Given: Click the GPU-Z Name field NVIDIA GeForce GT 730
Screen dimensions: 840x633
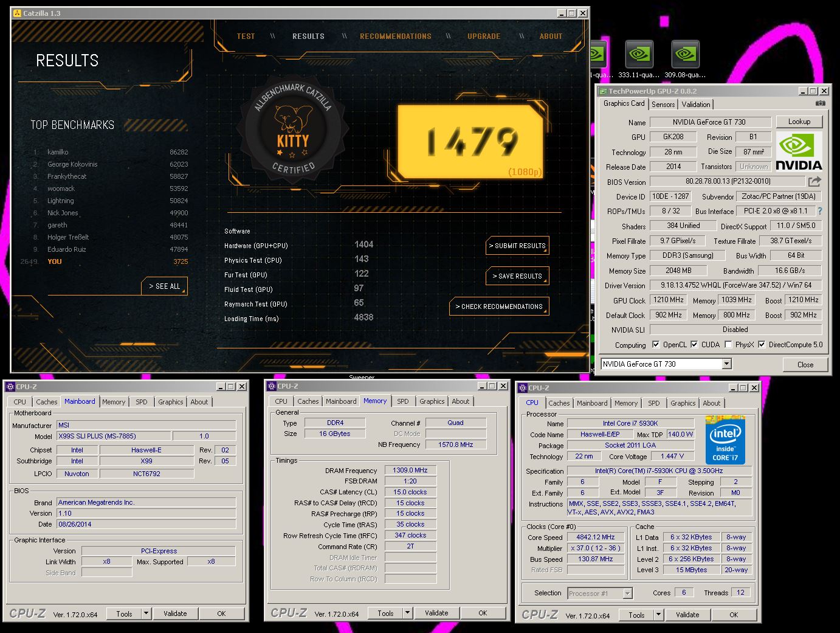Looking at the screenshot, I should 709,122.
